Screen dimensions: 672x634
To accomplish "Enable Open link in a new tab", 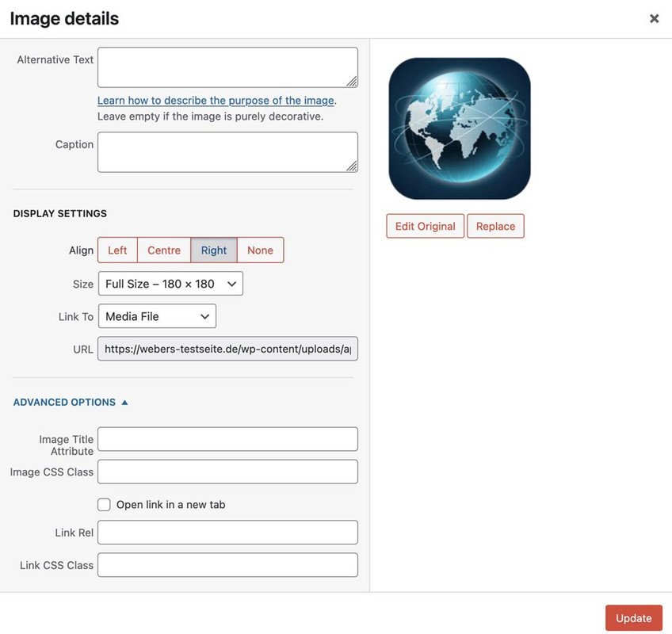I will click(104, 505).
